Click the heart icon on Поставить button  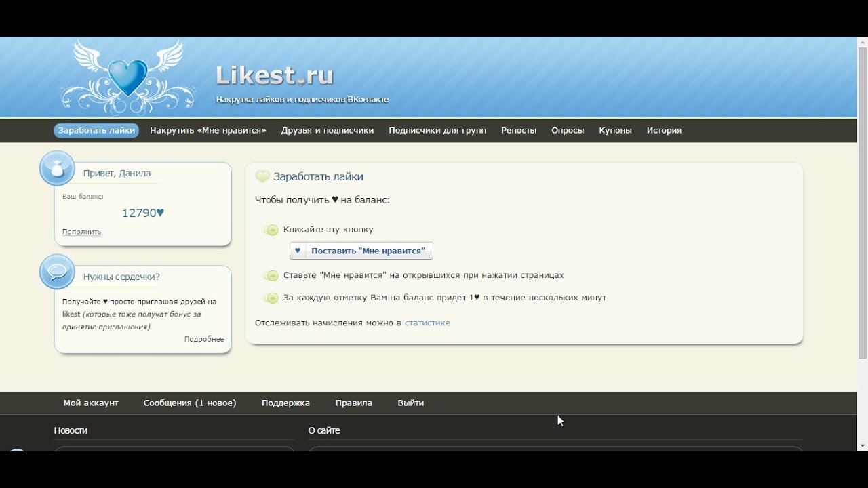298,251
